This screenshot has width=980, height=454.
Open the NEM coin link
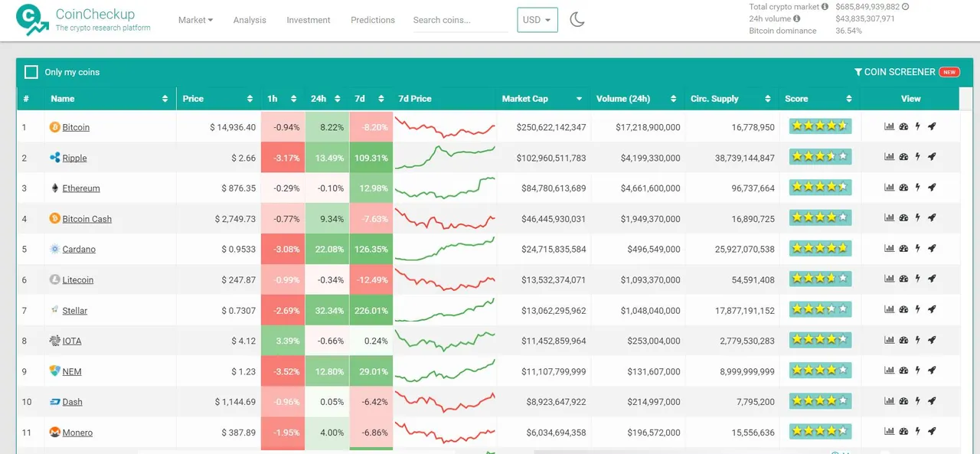click(72, 371)
